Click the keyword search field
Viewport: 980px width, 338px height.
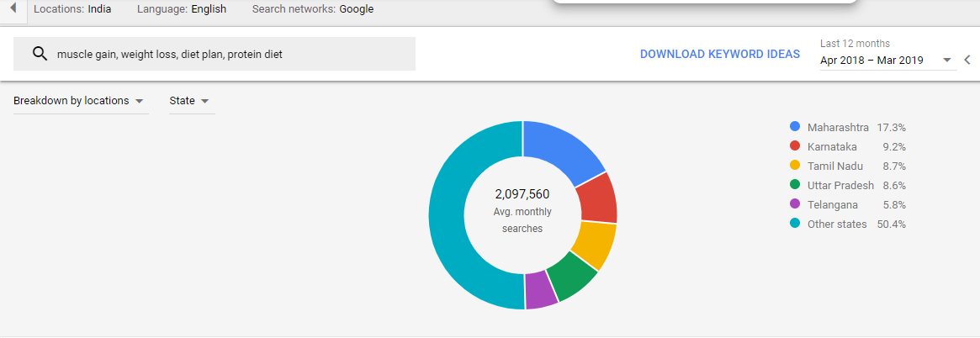[x=215, y=54]
